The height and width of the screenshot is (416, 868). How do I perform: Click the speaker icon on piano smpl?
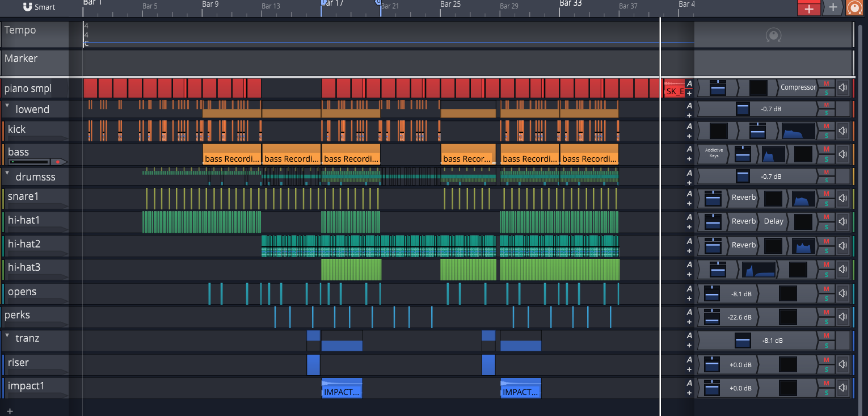[842, 87]
